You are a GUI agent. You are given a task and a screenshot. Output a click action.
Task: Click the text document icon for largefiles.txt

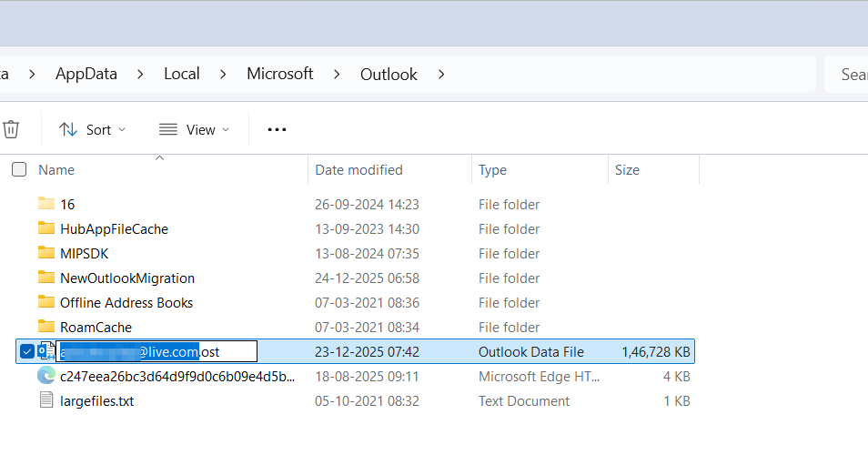click(x=46, y=400)
